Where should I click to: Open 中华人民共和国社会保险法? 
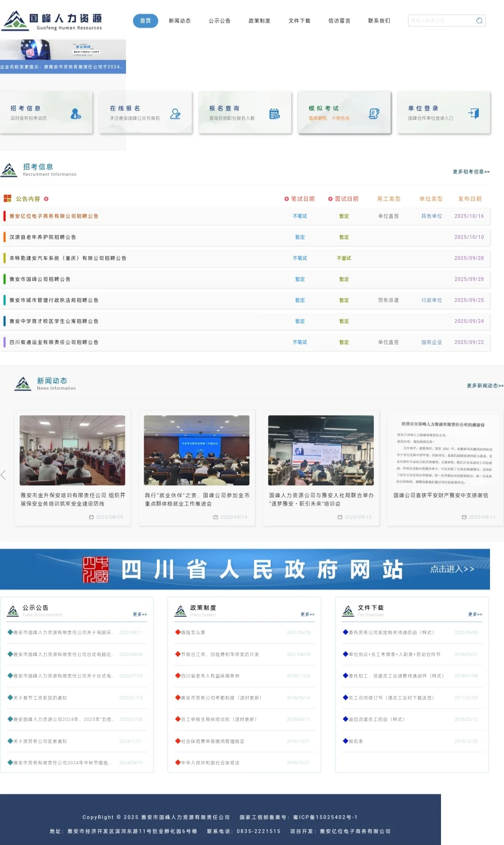point(210,763)
